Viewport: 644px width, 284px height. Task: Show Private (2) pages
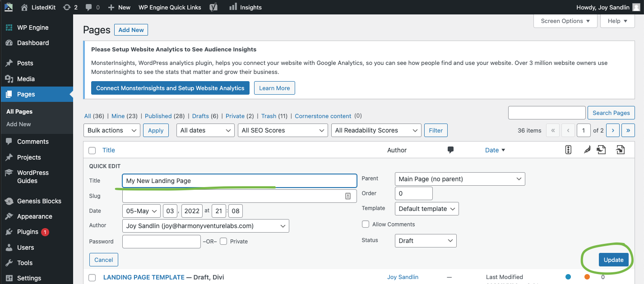coord(240,116)
